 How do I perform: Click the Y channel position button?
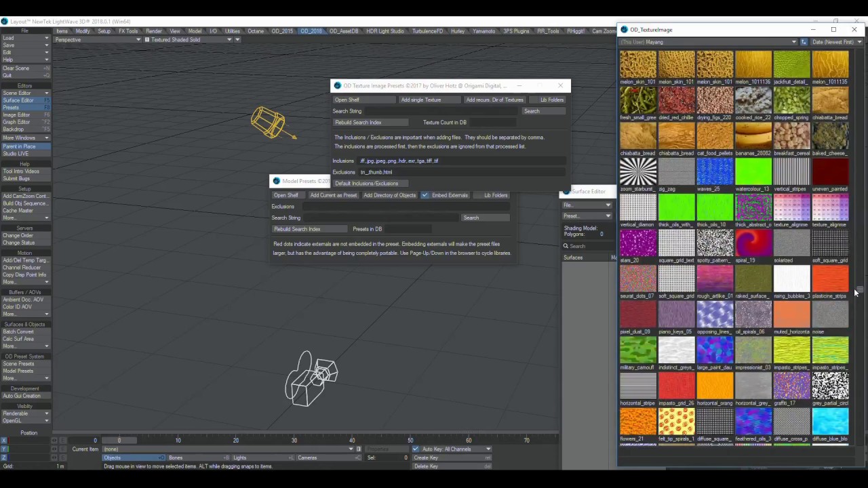[x=3, y=449]
